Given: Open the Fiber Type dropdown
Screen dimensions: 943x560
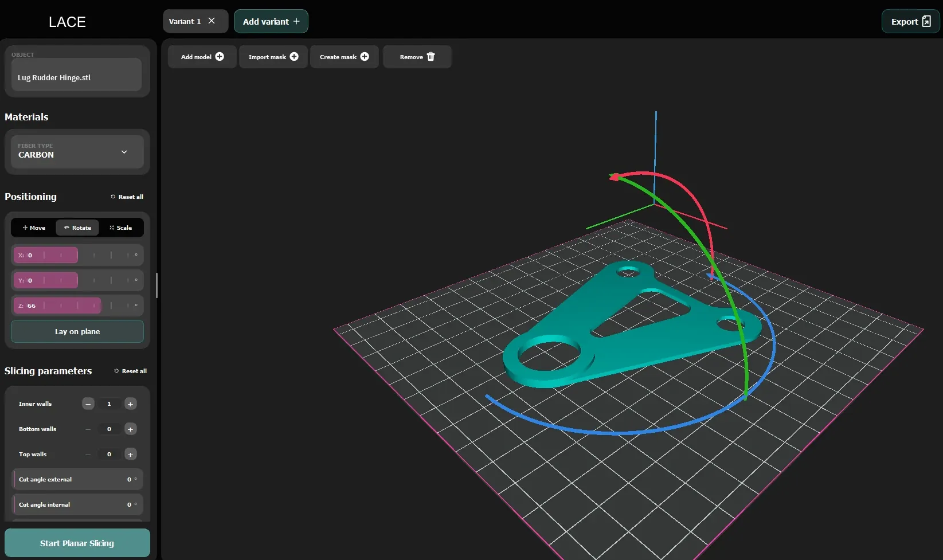Looking at the screenshot, I should 77,151.
